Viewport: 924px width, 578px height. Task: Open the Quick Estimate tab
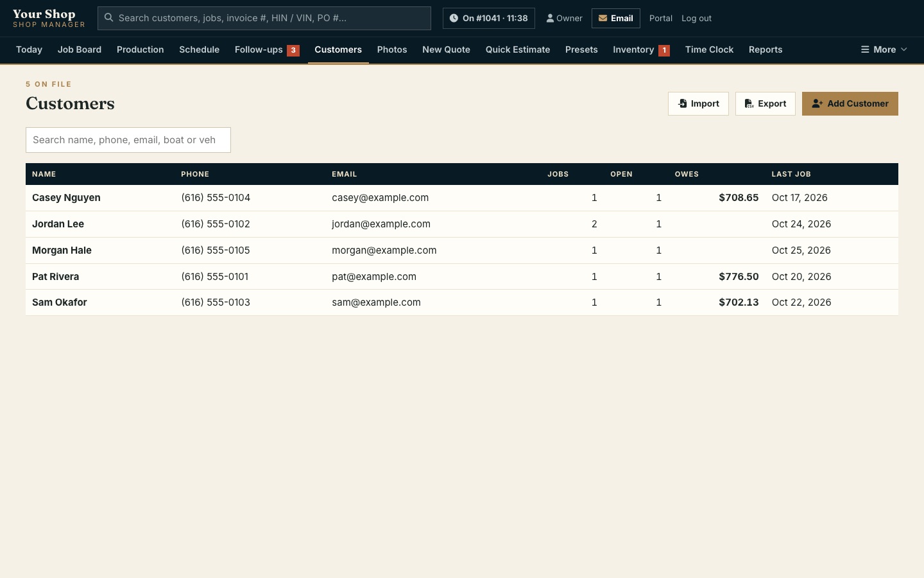518,49
